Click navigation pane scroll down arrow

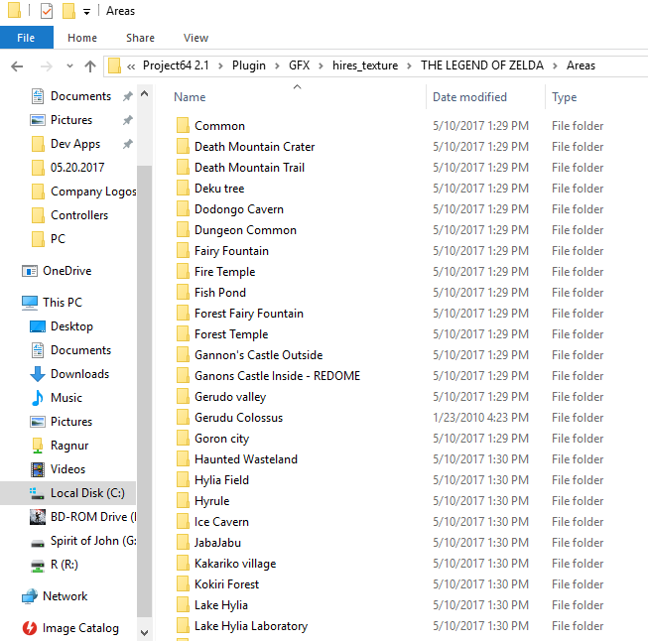pyautogui.click(x=144, y=633)
